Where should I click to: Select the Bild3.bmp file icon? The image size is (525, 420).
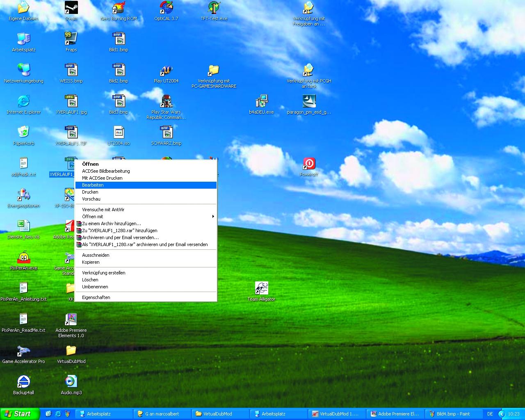point(119,101)
